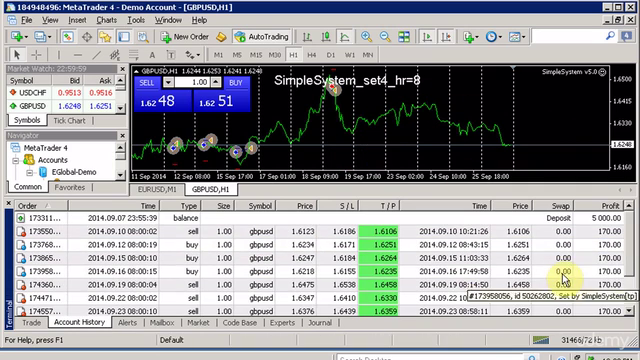The width and height of the screenshot is (640, 360).
Task: Close the Market Watch panel
Action: click(x=122, y=69)
